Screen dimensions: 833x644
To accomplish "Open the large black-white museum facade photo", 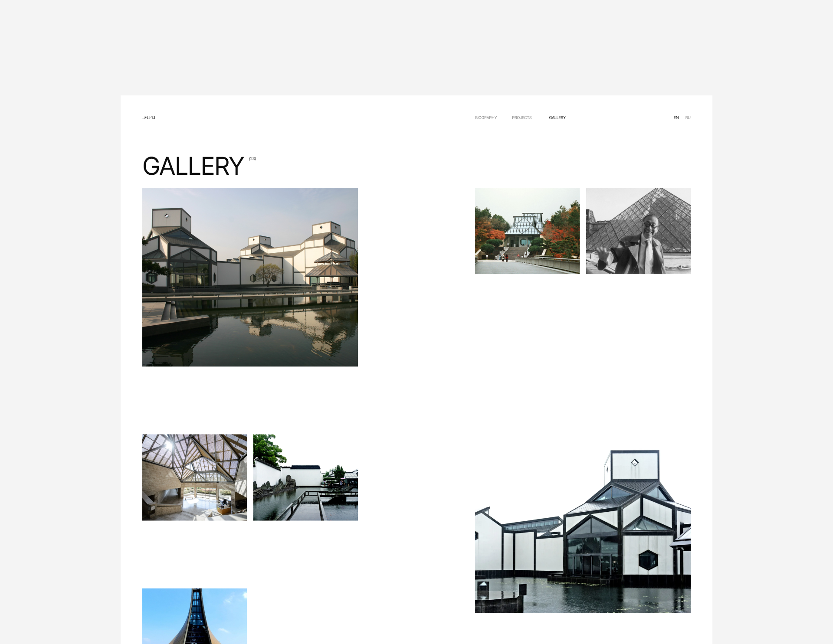I will (x=583, y=531).
